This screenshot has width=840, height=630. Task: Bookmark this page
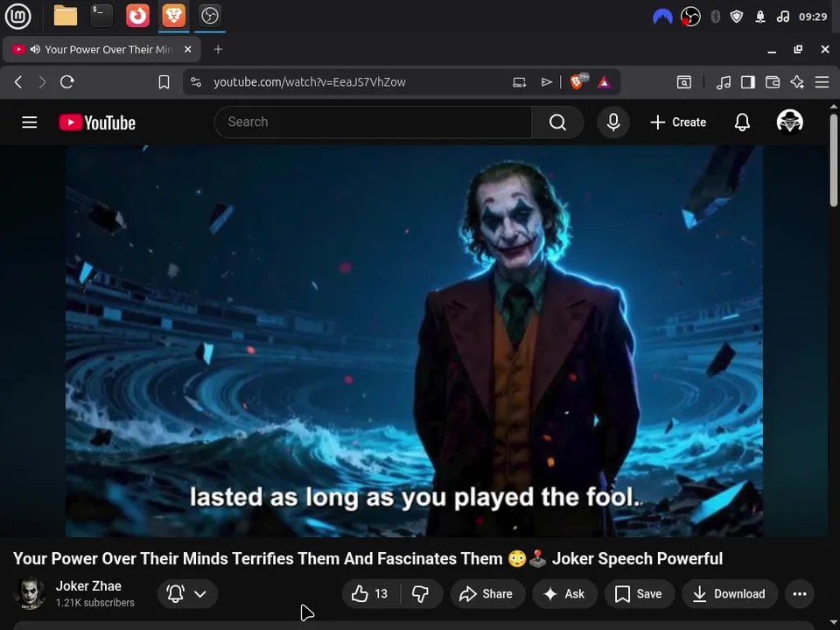click(x=164, y=82)
